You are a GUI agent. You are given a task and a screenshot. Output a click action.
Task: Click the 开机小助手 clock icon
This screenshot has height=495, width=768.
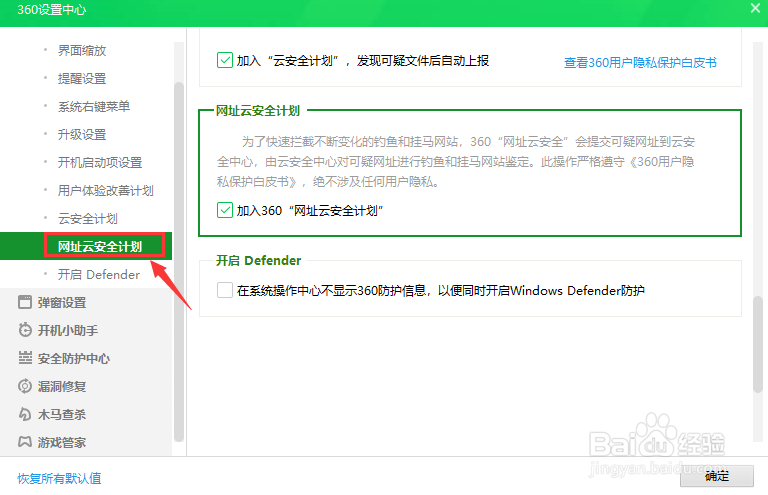tap(25, 330)
